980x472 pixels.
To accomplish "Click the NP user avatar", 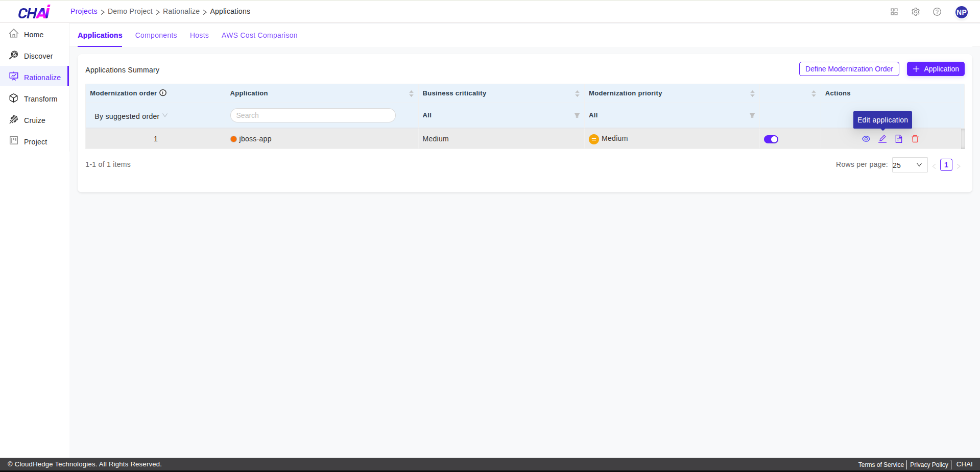I will pyautogui.click(x=961, y=12).
